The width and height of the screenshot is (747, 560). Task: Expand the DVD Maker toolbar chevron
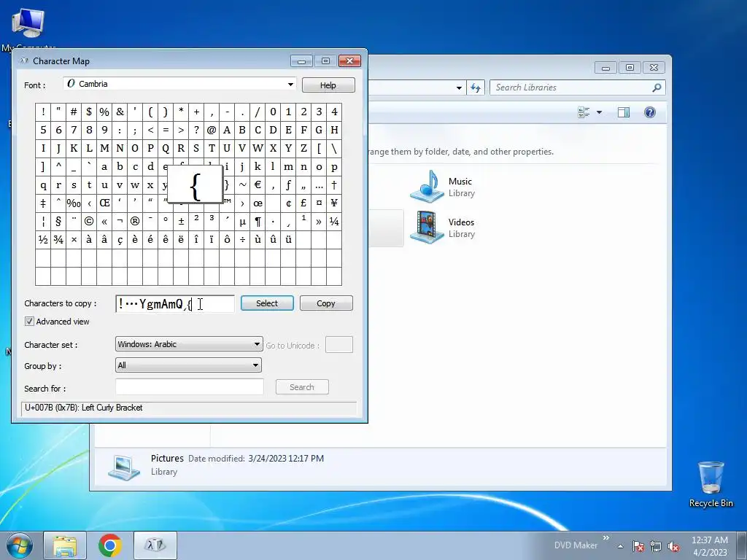tap(606, 537)
